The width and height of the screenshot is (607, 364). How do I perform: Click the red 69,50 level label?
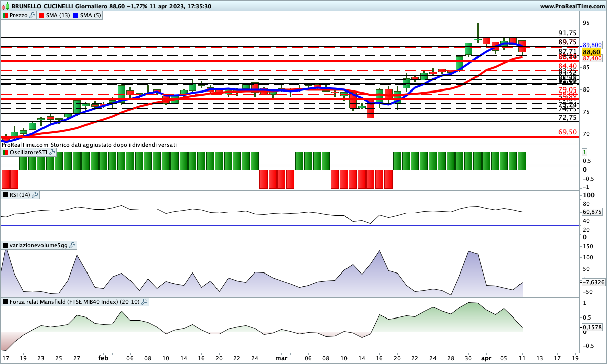(568, 132)
